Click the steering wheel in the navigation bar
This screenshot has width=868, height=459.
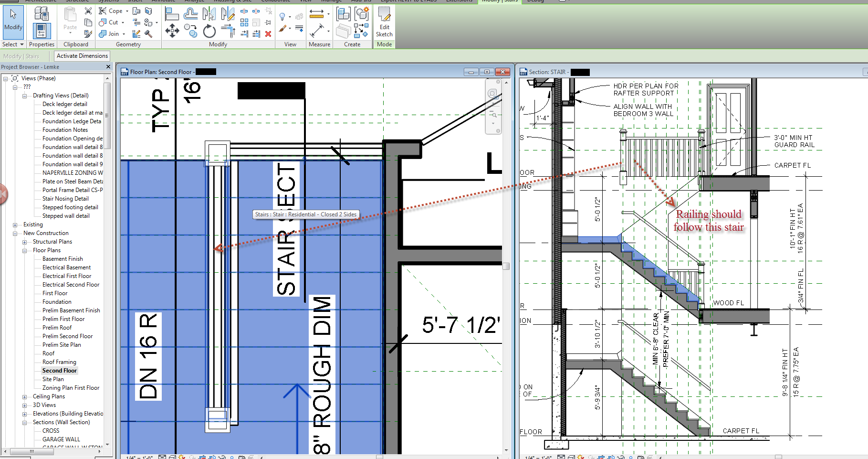click(493, 94)
